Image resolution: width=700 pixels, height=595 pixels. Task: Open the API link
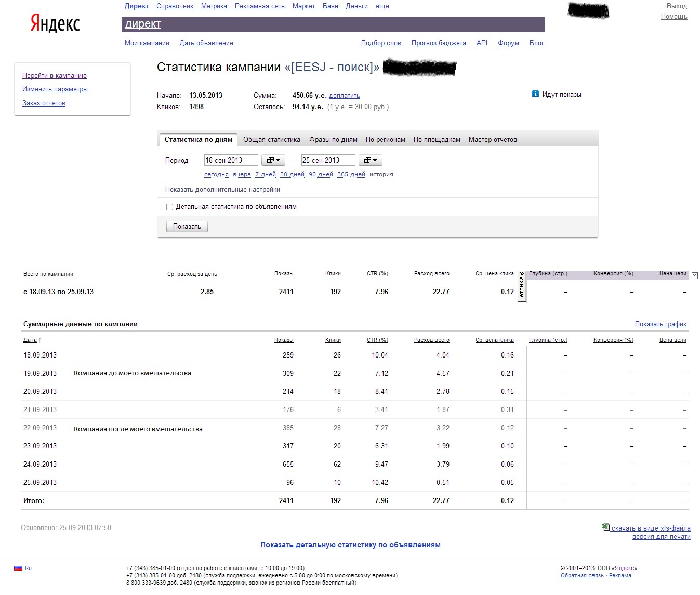coord(482,43)
